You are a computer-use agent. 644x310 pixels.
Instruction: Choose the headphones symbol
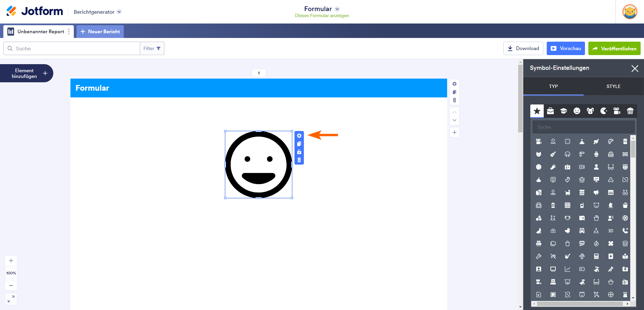tap(568, 154)
